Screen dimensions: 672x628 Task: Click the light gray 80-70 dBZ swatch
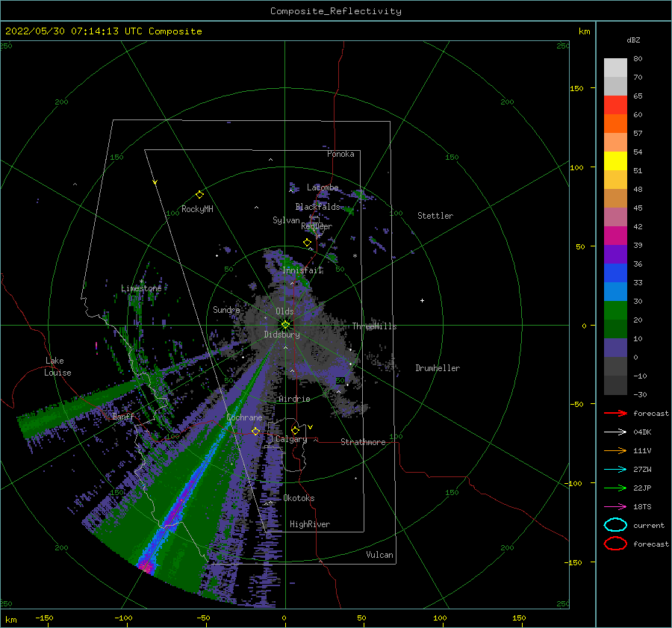615,67
